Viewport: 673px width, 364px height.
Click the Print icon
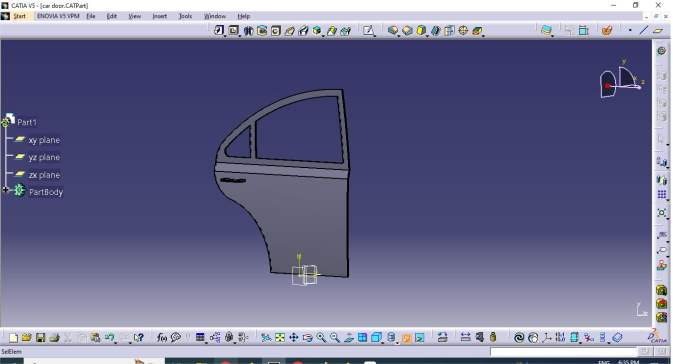point(54,338)
